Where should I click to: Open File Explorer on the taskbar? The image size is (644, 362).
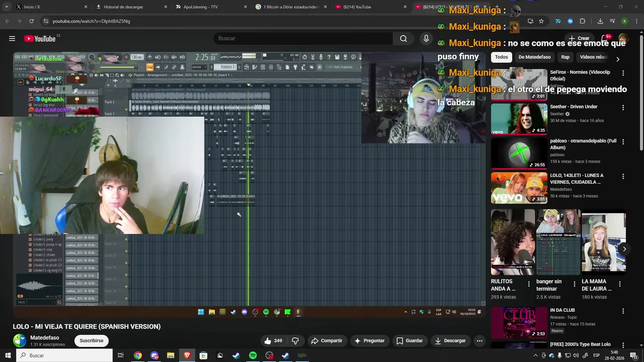tap(171, 355)
